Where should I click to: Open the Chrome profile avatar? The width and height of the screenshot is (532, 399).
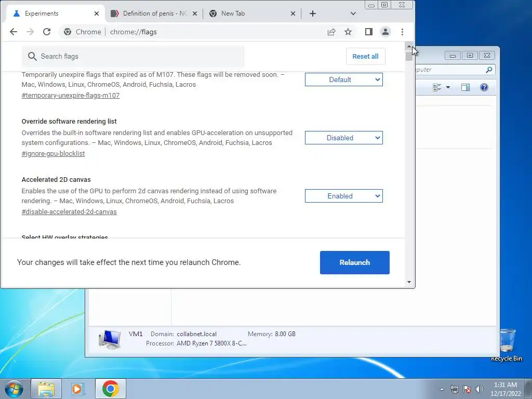[385, 32]
